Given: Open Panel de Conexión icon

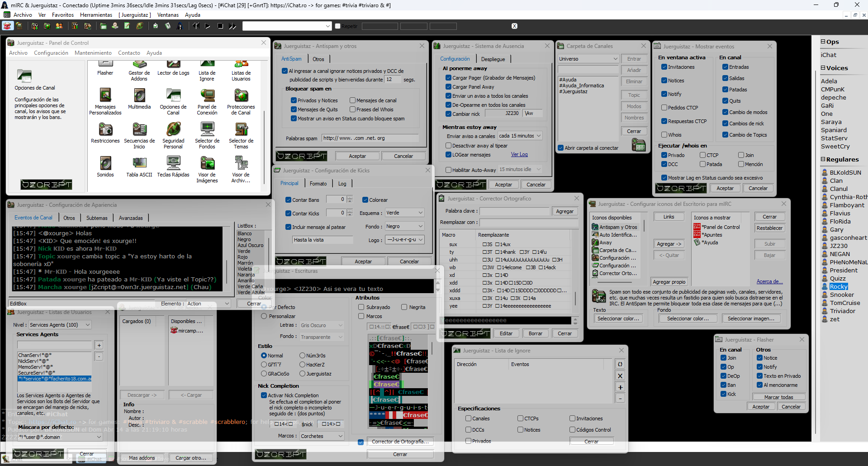Looking at the screenshot, I should tap(207, 101).
